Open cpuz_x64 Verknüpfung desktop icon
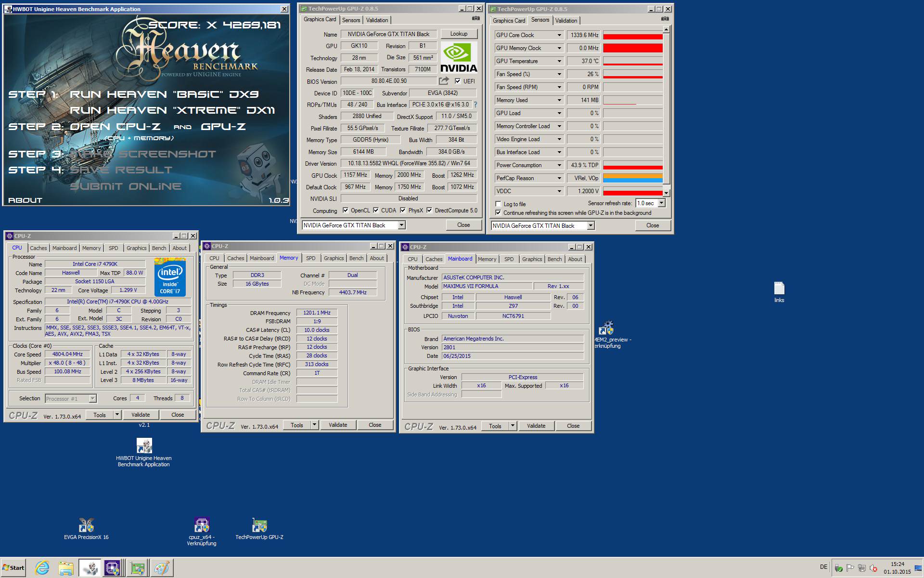The image size is (924, 578). (202, 531)
